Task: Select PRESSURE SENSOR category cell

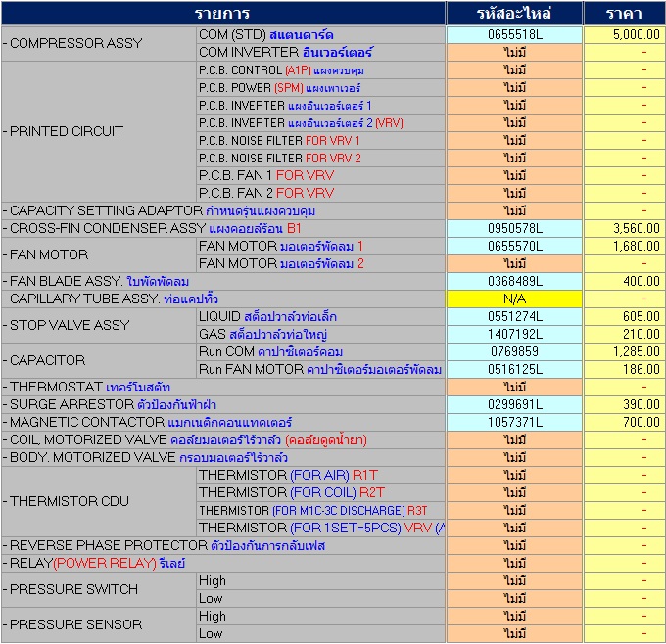Action: pyautogui.click(x=99, y=624)
